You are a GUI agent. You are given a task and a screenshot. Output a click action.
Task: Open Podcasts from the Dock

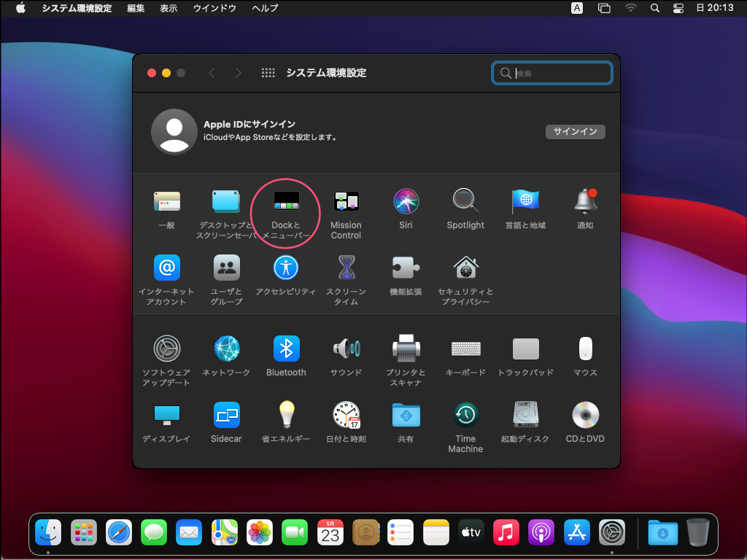541,532
